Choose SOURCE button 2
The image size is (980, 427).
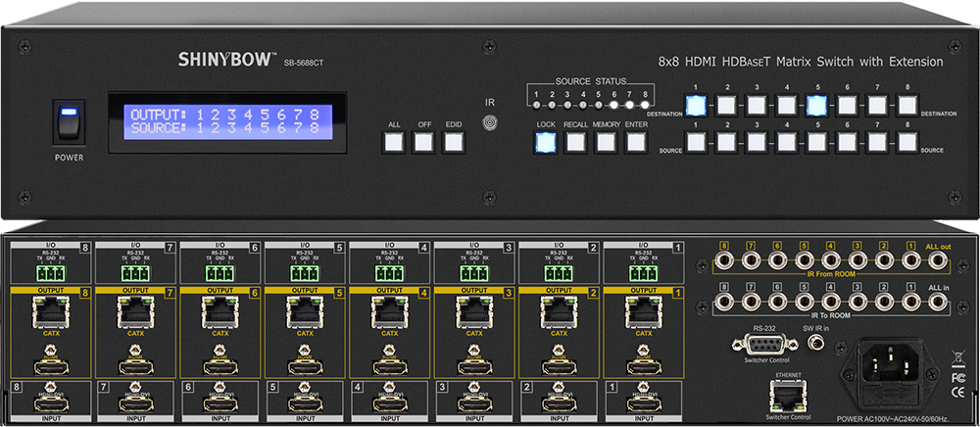pos(726,142)
